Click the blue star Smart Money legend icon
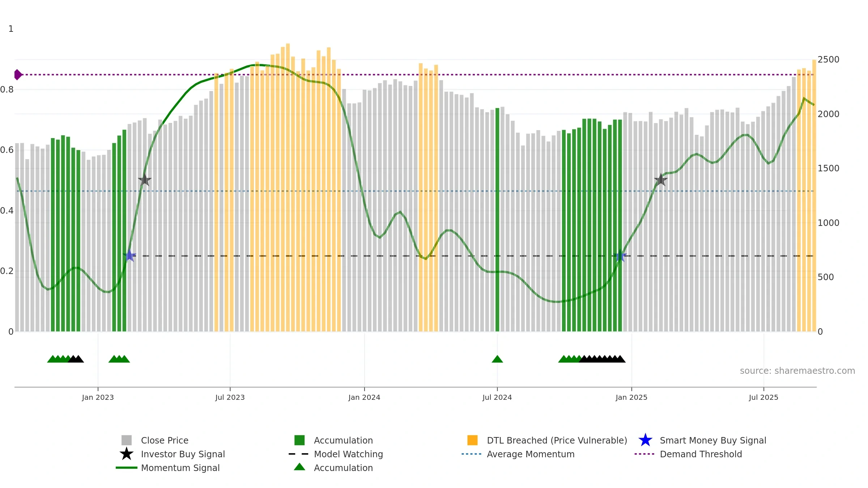Screen dimensions: 868x488 (645, 440)
